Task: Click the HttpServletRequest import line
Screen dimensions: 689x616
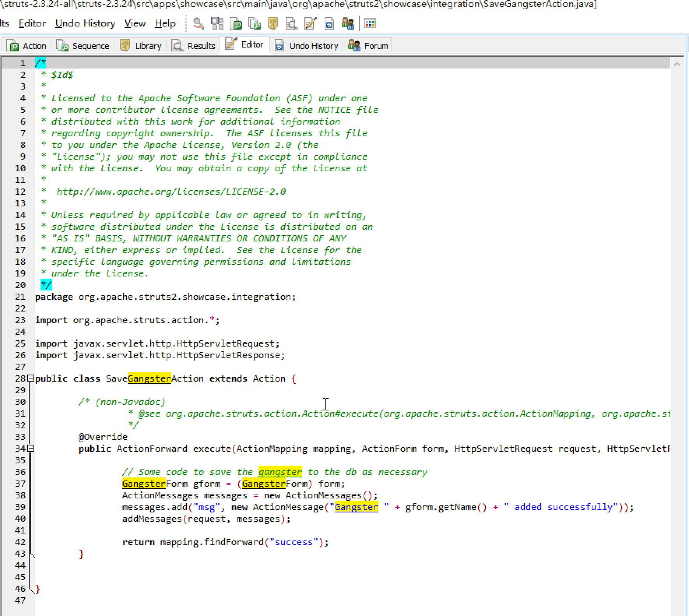Action: coord(157,343)
